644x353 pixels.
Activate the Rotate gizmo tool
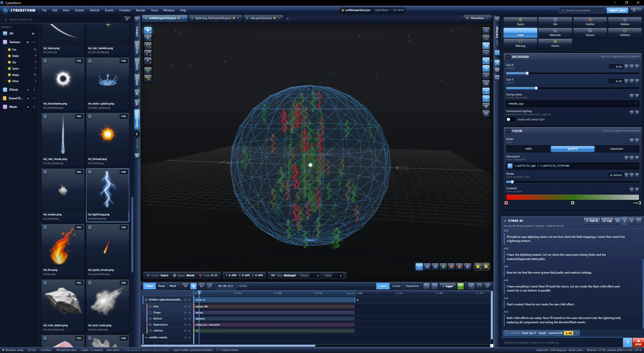[148, 46]
